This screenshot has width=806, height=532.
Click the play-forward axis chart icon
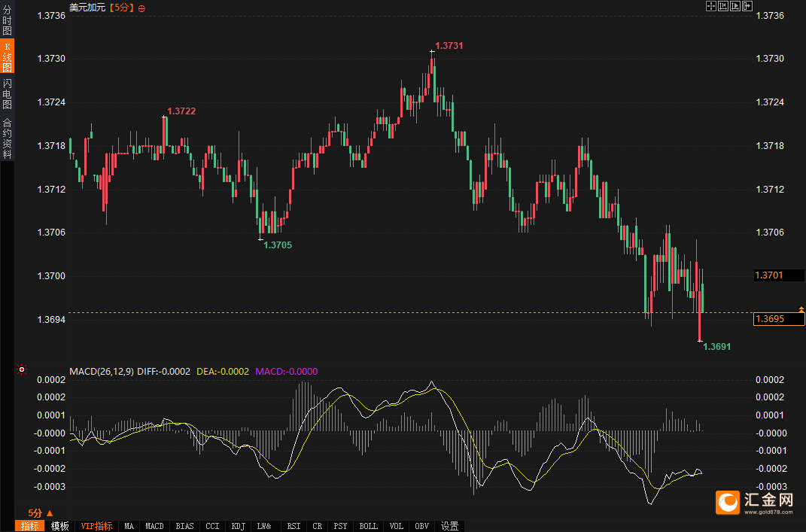735,6
